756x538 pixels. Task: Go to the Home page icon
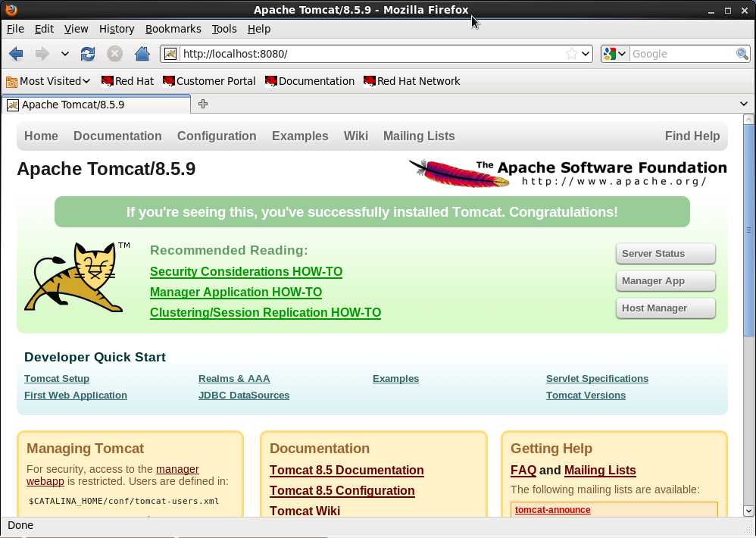[x=142, y=54]
